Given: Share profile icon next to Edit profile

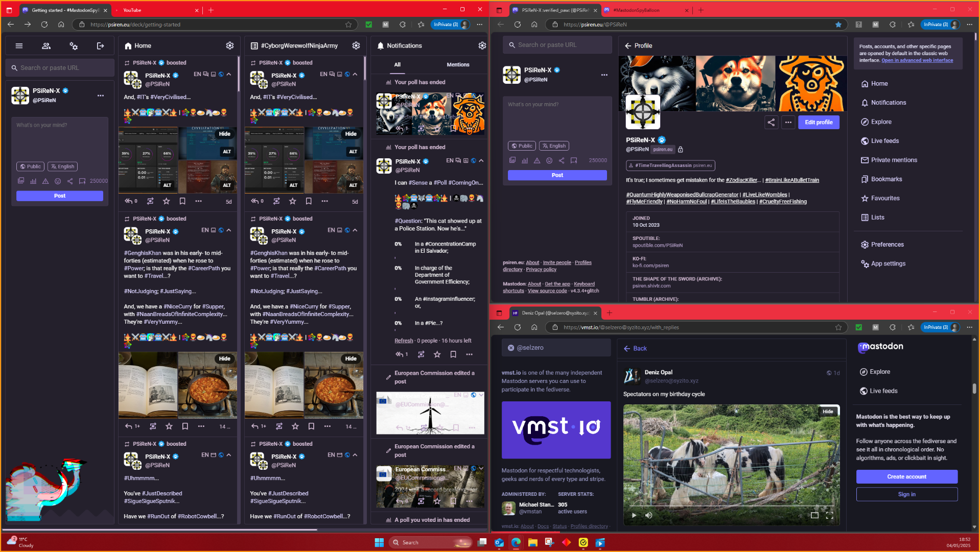Looking at the screenshot, I should pyautogui.click(x=771, y=123).
